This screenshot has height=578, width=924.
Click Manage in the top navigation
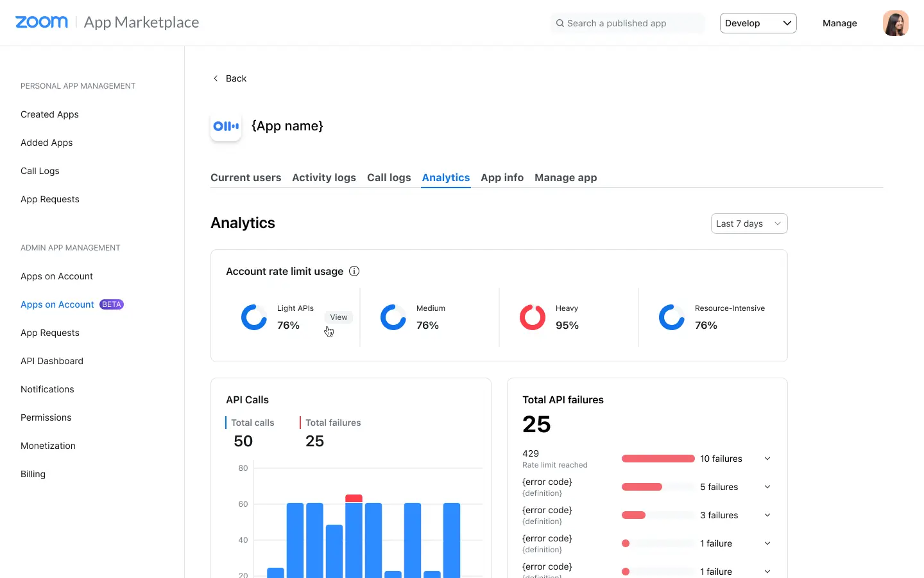click(x=840, y=22)
